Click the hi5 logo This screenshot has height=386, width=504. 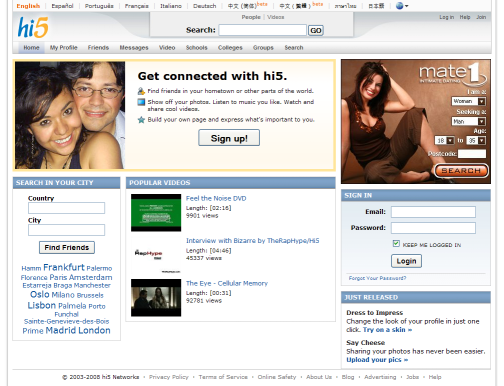pyautogui.click(x=33, y=27)
